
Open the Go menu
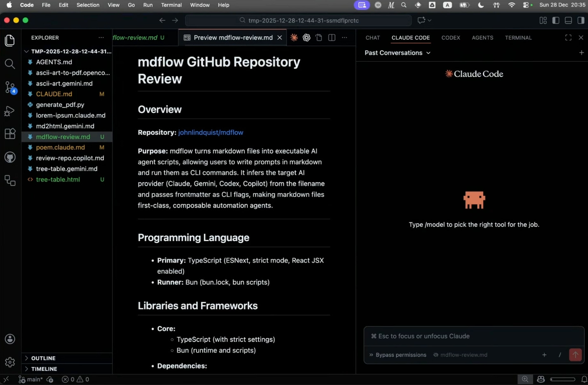132,5
